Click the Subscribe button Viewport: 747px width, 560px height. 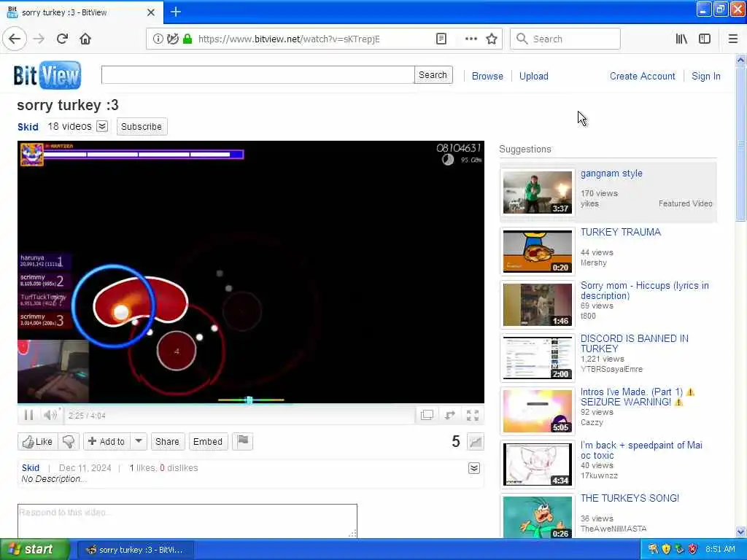[142, 127]
